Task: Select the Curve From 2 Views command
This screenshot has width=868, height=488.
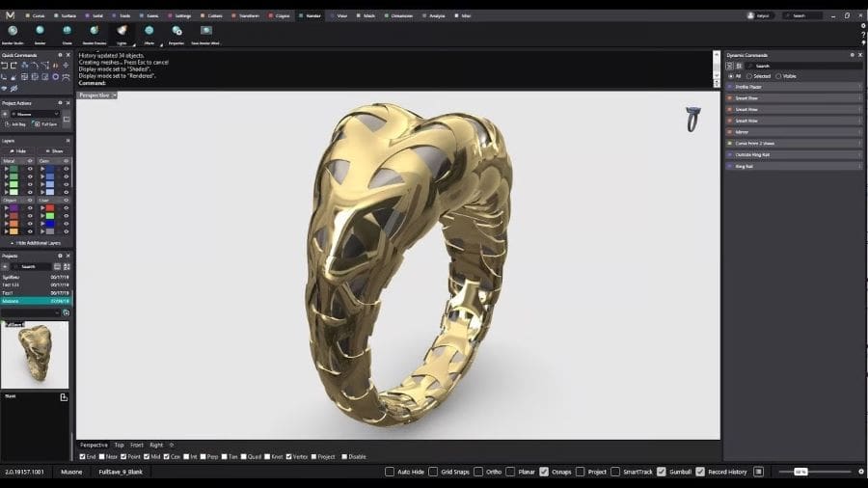Action: (x=794, y=144)
